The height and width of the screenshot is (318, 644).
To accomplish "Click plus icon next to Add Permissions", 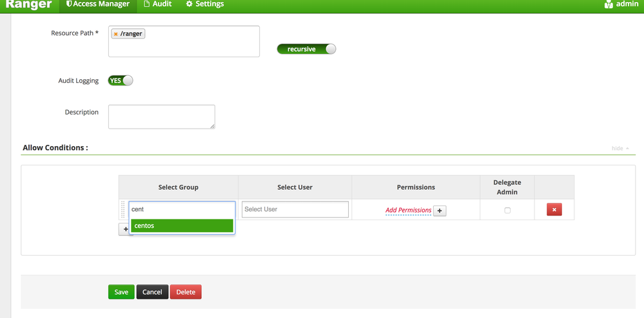I will click(x=440, y=210).
